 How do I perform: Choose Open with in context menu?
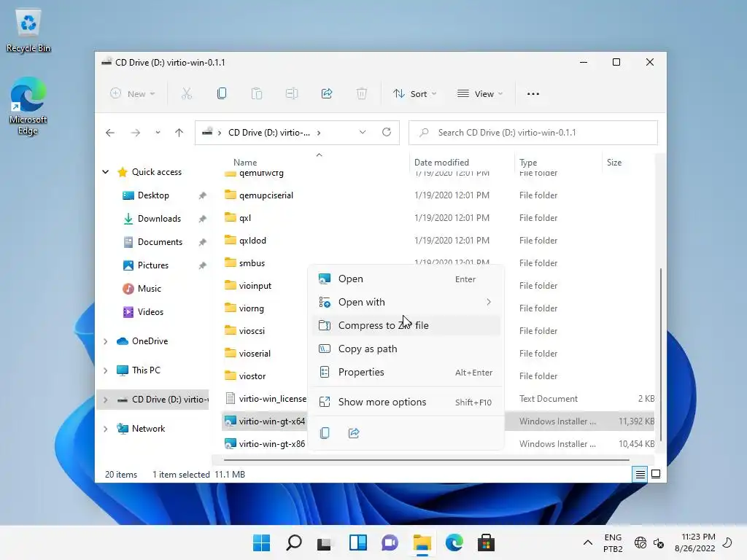tap(406, 303)
